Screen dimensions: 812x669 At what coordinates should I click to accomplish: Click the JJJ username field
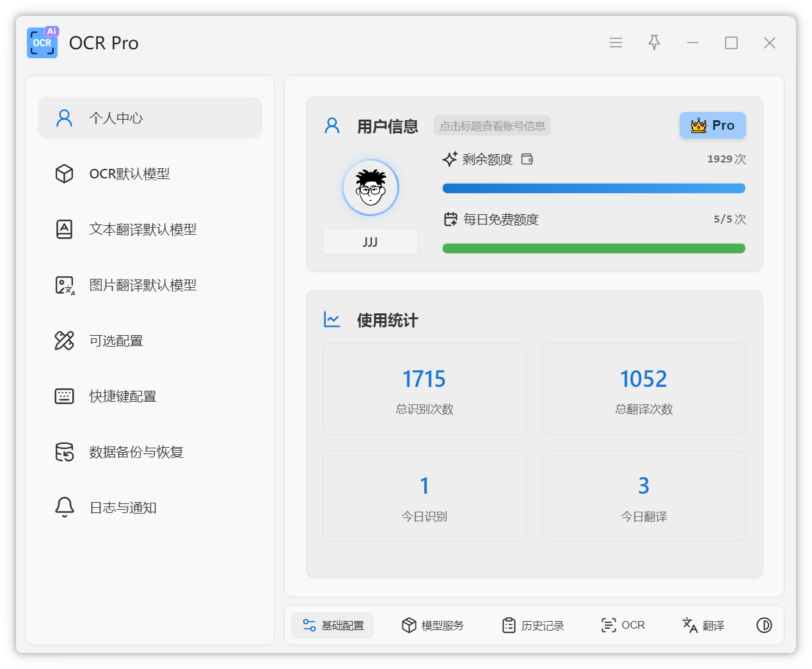(370, 242)
